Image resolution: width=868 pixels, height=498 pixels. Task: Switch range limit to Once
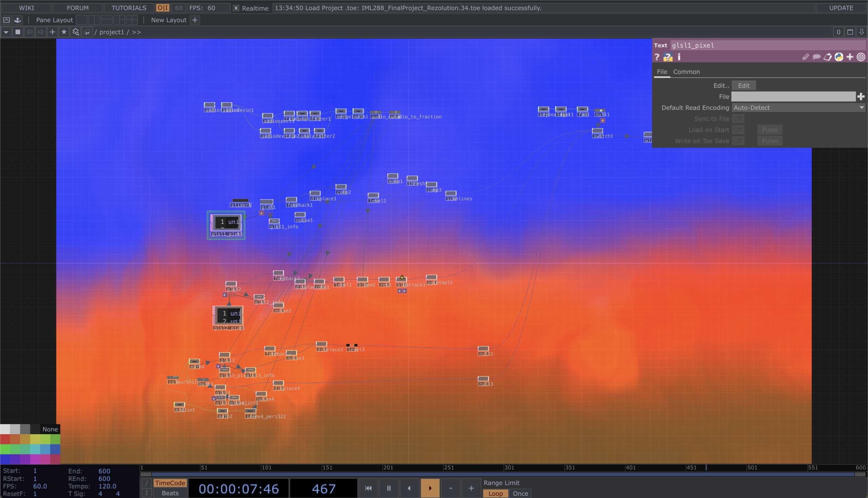pyautogui.click(x=520, y=494)
